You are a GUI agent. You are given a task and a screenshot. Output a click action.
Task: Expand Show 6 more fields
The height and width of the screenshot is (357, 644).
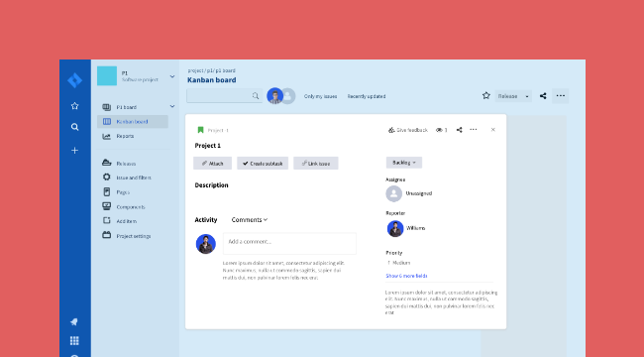click(406, 276)
